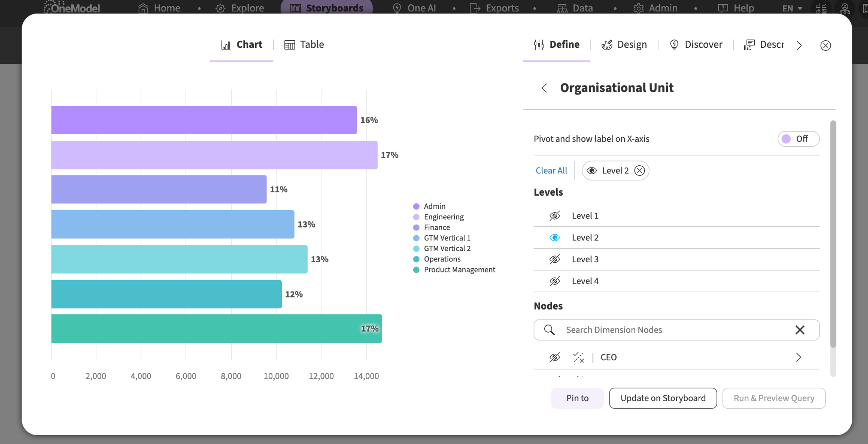Toggle Pivot and show label on X-axis switch
This screenshot has width=868, height=444.
[798, 139]
